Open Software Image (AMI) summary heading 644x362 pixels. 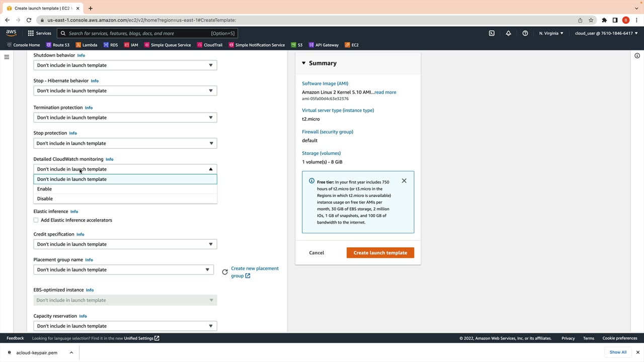pos(325,83)
